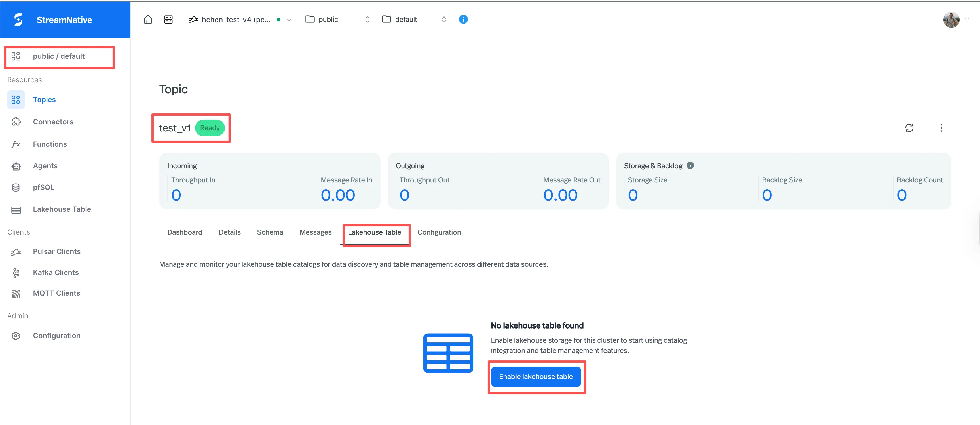Click the Topic page heading
980x425 pixels.
tap(174, 89)
